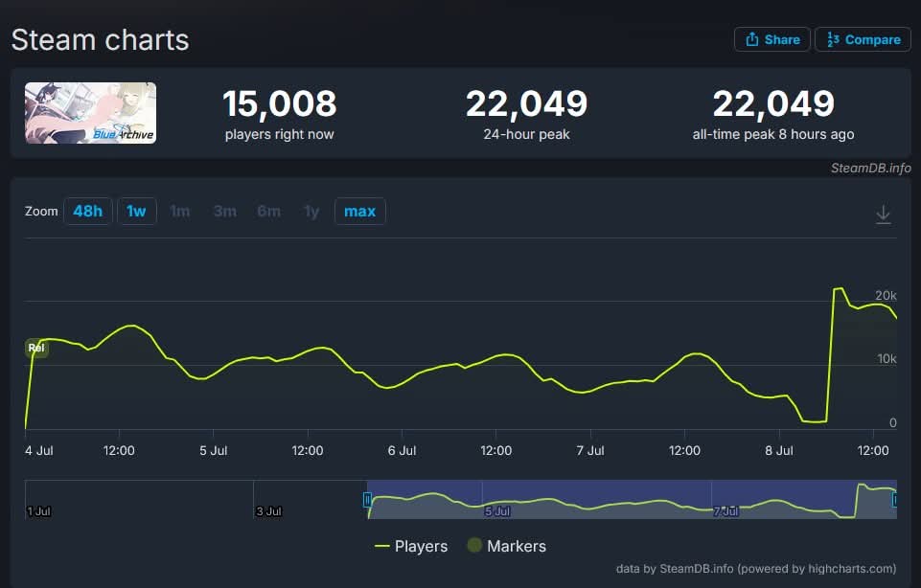Click the 3 Jul label in navigator

coord(268,511)
